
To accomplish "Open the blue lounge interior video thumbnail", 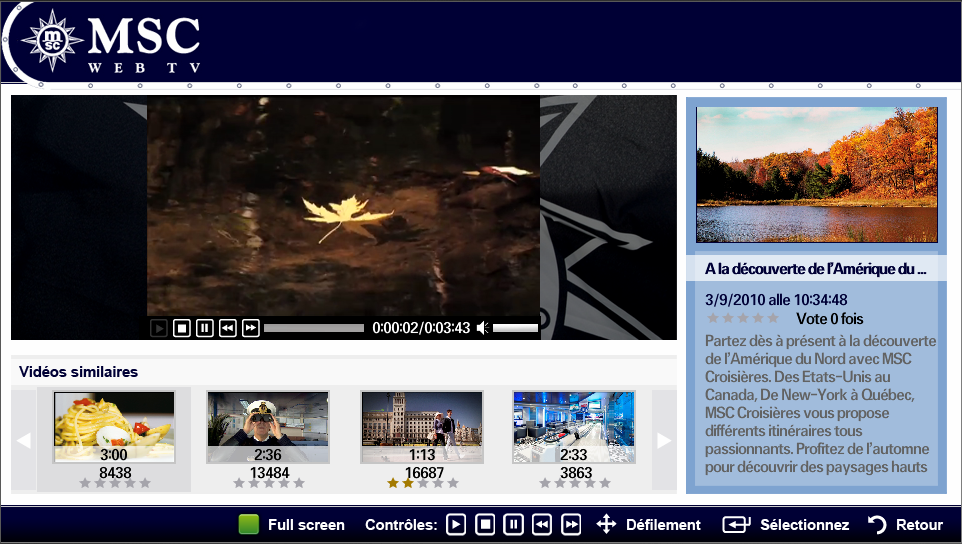I will (x=574, y=427).
